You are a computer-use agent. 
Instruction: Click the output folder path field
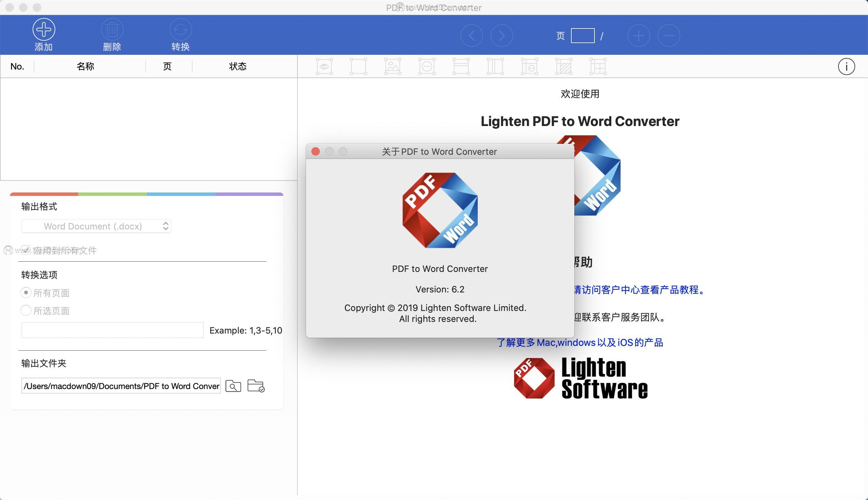121,386
